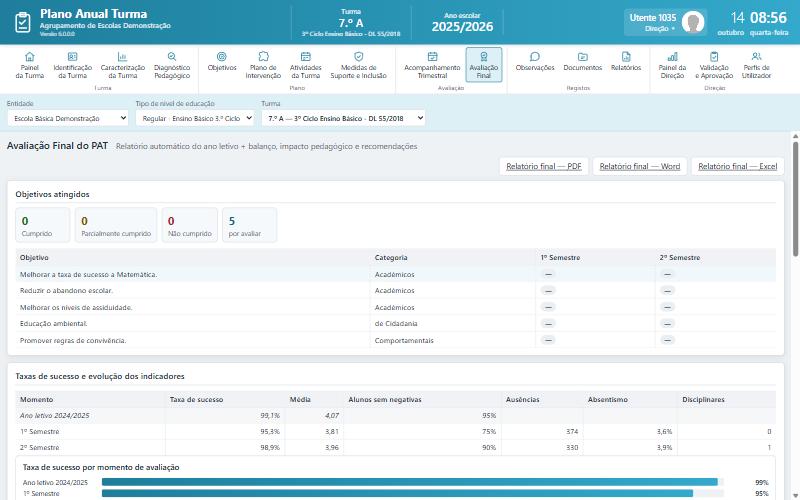Click the Parcialmente cumprido counter card

pos(116,225)
